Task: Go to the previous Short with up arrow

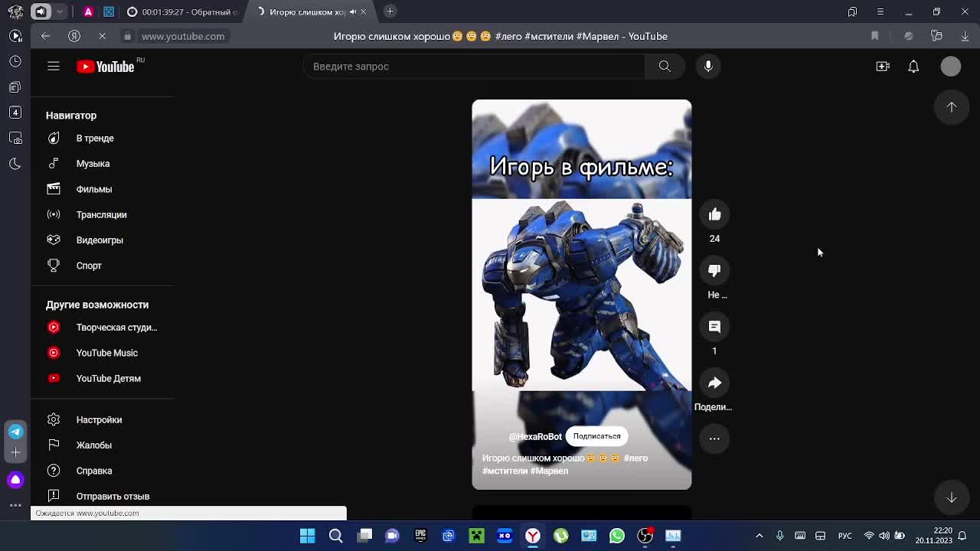Action: (951, 107)
